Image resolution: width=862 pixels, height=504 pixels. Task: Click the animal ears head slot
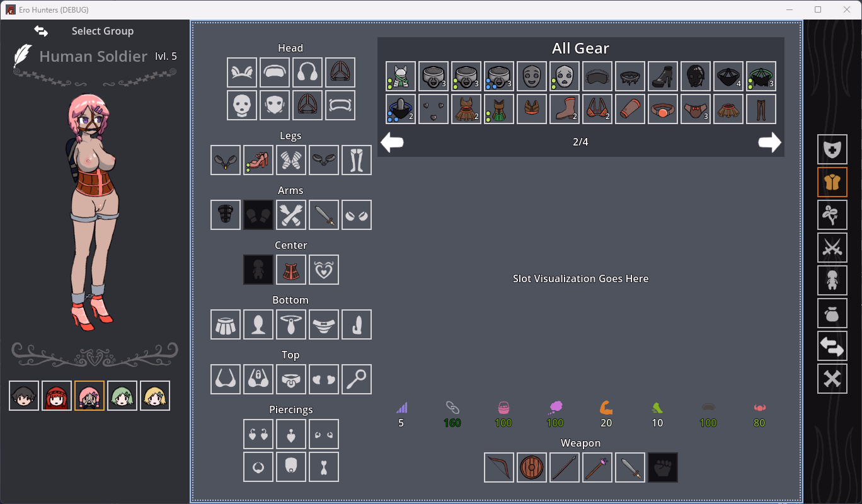pos(242,72)
